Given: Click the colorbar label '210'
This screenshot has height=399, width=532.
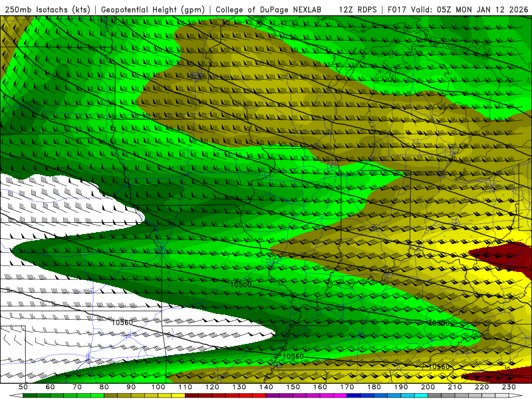Looking at the screenshot, I should point(455,387).
